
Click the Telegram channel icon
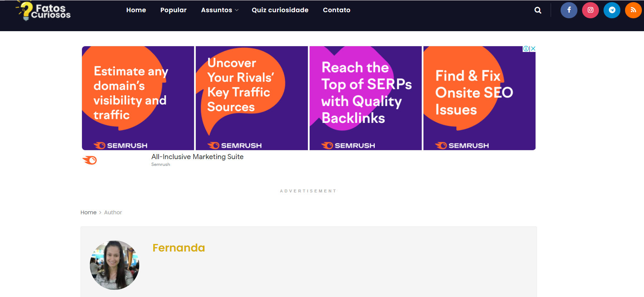(x=612, y=10)
